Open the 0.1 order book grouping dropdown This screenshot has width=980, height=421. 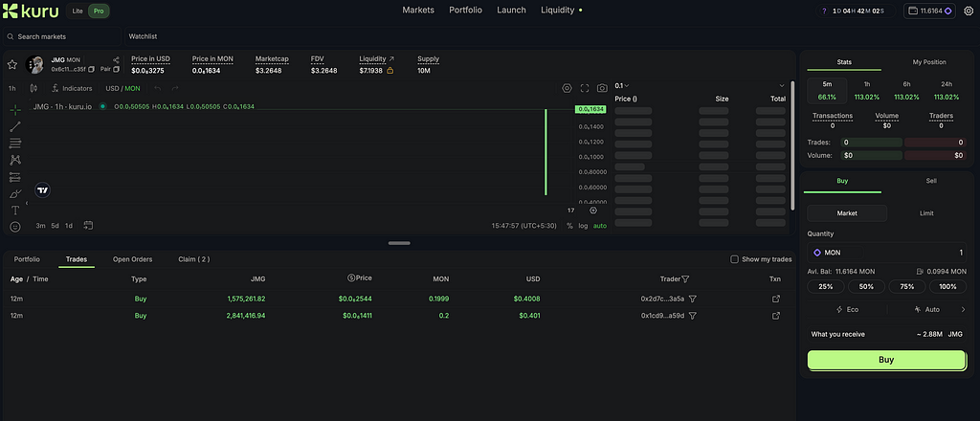621,85
